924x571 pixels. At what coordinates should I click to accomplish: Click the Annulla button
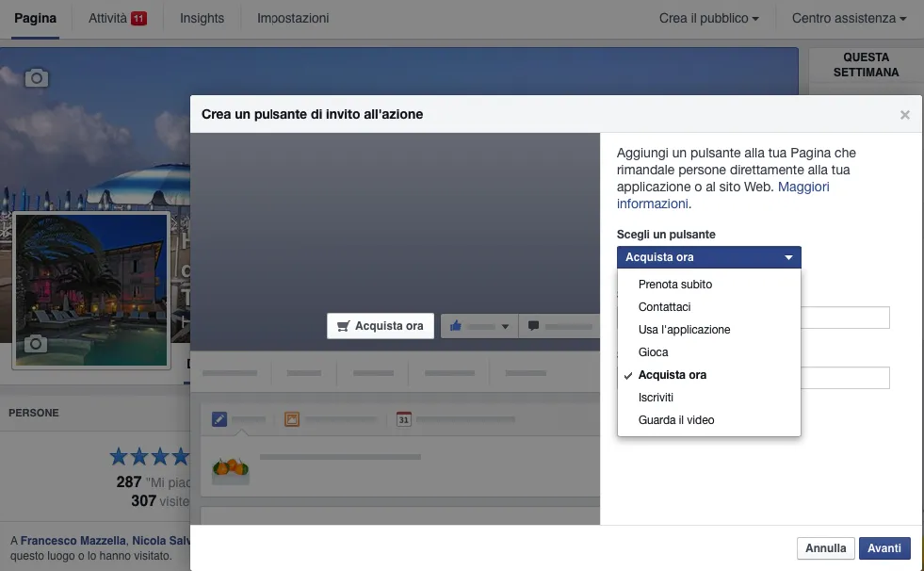[826, 548]
